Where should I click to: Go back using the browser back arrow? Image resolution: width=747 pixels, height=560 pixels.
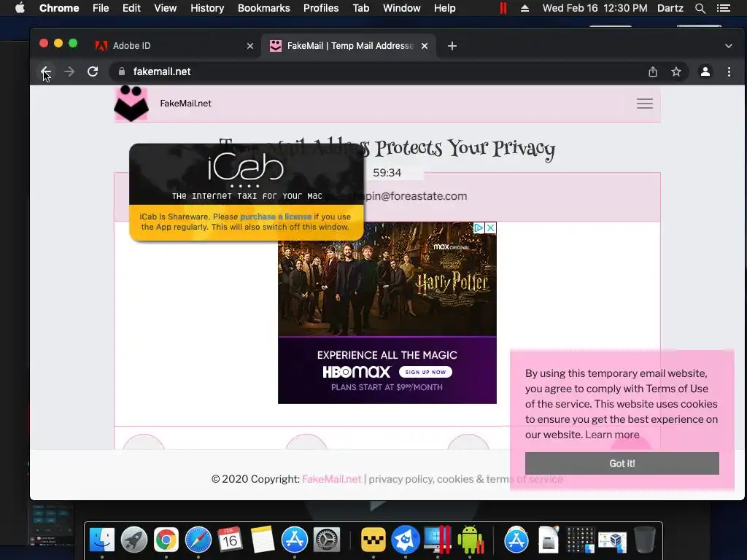46,71
